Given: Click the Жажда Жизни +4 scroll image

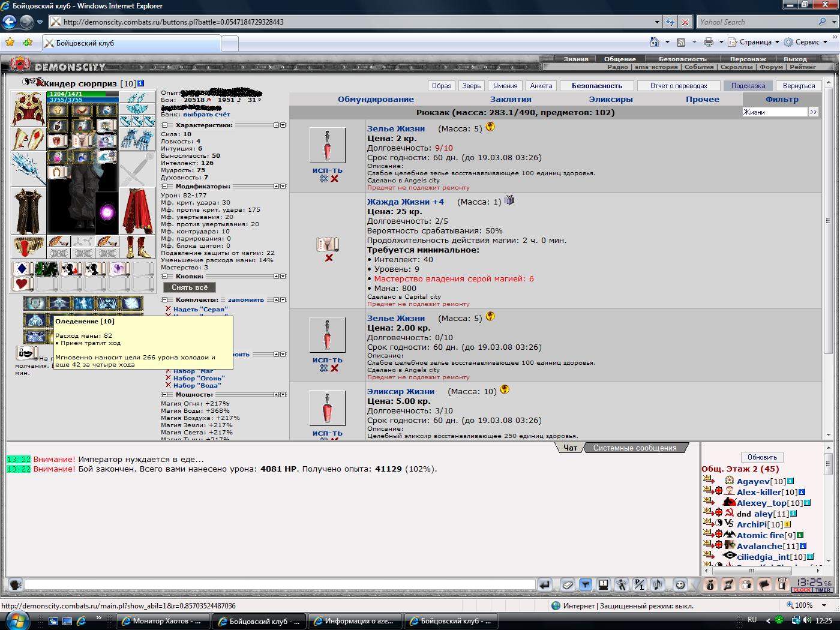Looking at the screenshot, I should [328, 244].
